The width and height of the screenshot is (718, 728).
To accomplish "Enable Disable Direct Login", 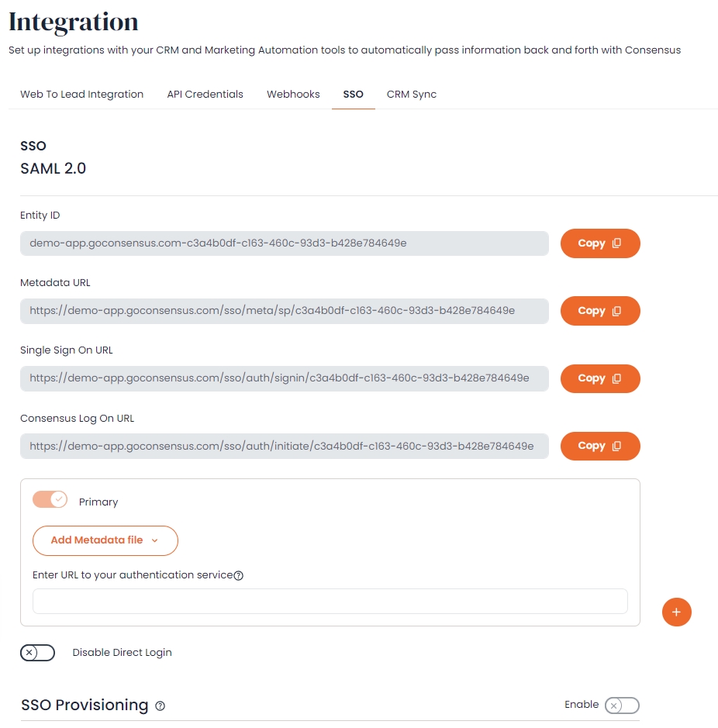I will pos(37,652).
